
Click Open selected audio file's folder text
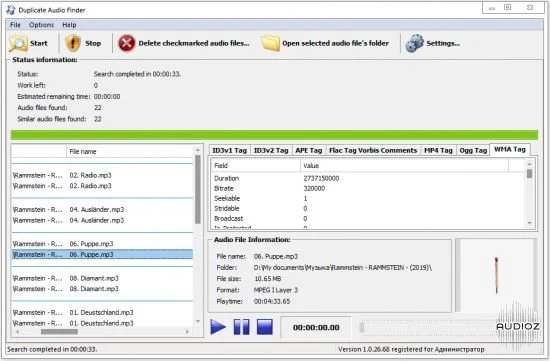coord(335,44)
